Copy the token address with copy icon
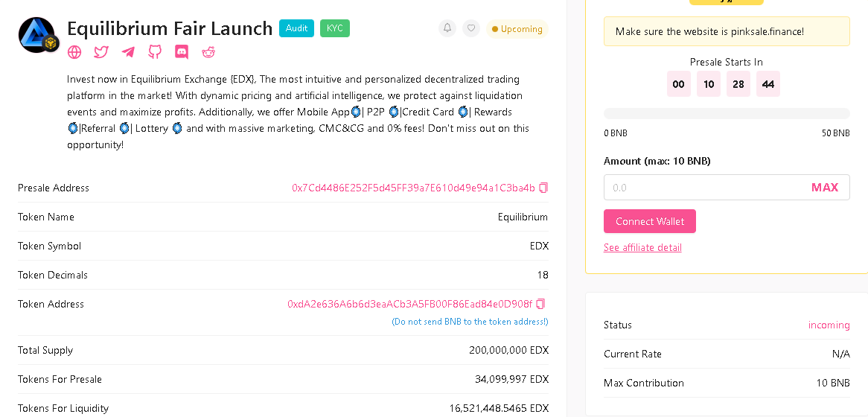Screen dimensions: 868x417 [541, 304]
